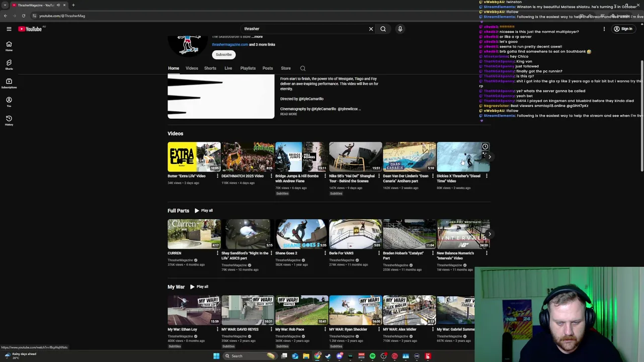This screenshot has width=644, height=362.
Task: Show next videos in Full Parts row
Action: point(490,234)
